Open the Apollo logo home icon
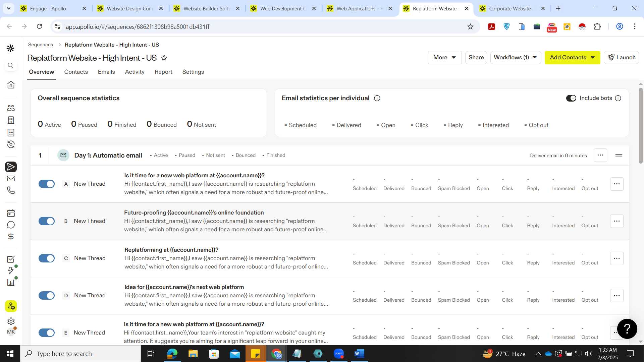The width and height of the screenshot is (644, 362). click(x=11, y=49)
